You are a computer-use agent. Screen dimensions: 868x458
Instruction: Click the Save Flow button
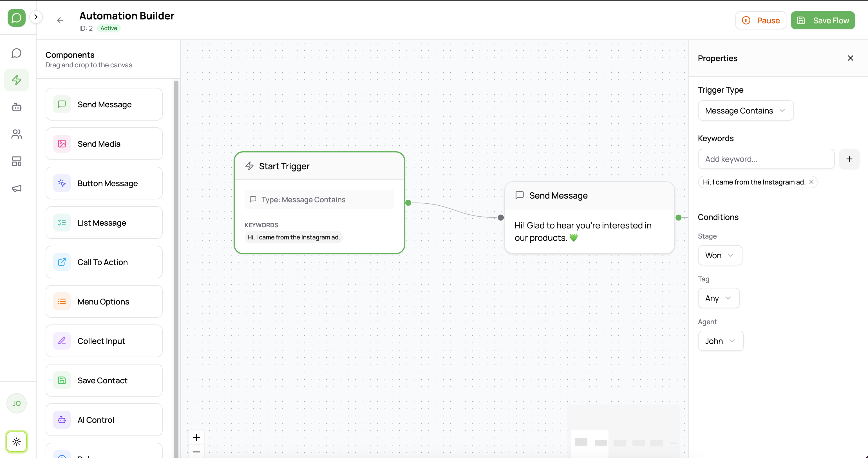click(822, 20)
